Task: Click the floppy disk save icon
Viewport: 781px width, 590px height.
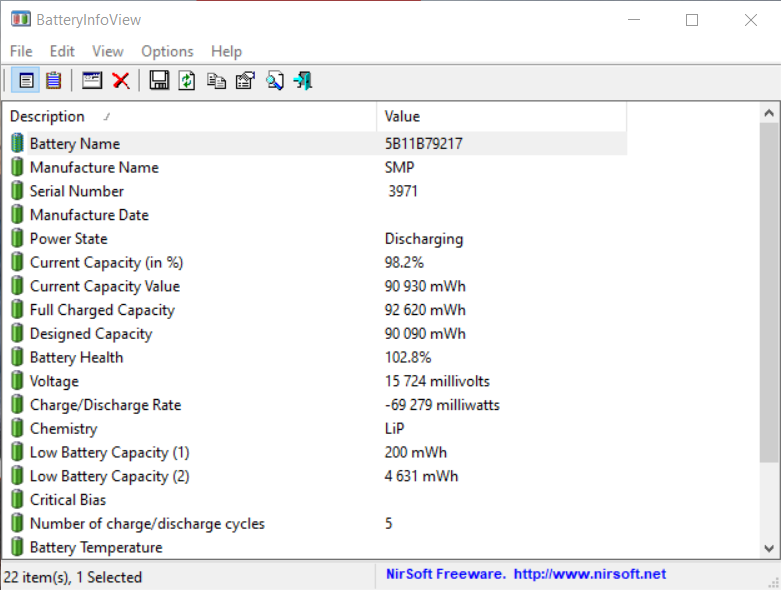Action: [x=159, y=80]
